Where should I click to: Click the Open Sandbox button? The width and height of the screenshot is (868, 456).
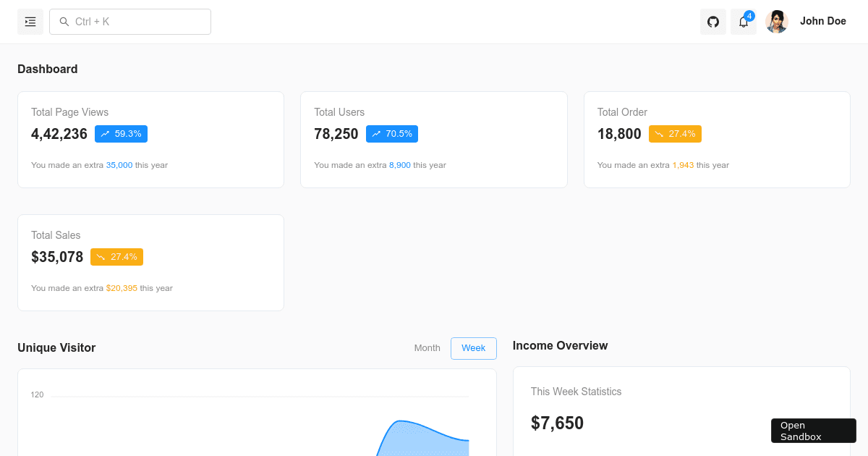tap(813, 431)
